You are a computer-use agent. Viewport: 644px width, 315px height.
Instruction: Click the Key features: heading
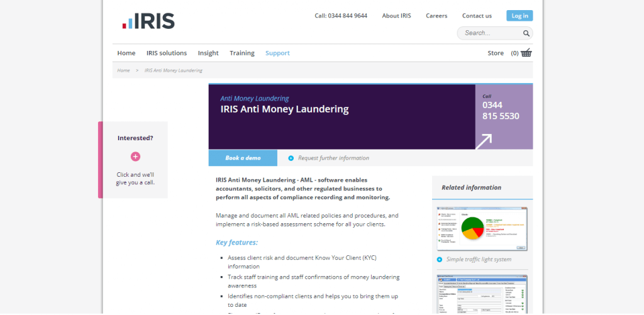tap(236, 242)
